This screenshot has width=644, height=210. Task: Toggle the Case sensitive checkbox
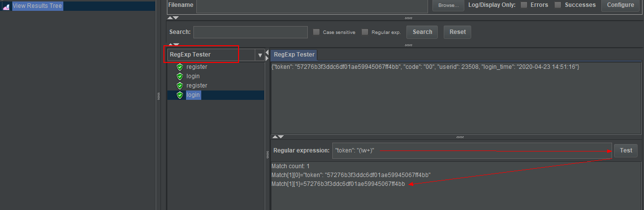tap(317, 32)
